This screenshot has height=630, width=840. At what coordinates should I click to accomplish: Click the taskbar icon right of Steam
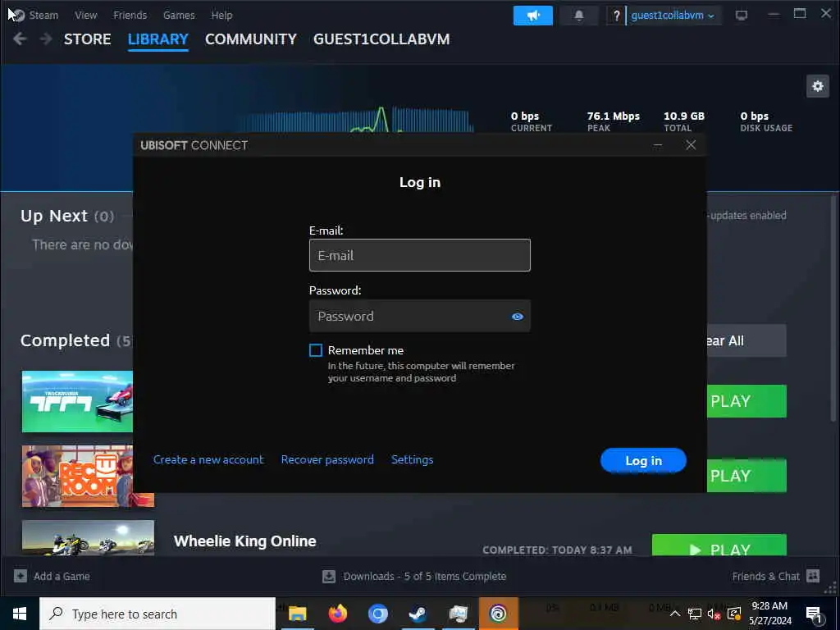tap(458, 614)
